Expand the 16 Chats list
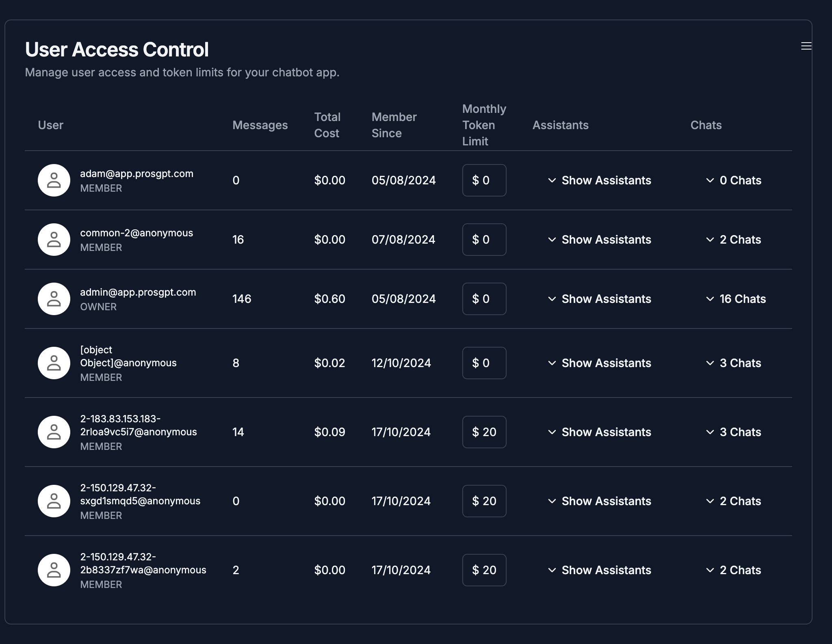 (736, 299)
